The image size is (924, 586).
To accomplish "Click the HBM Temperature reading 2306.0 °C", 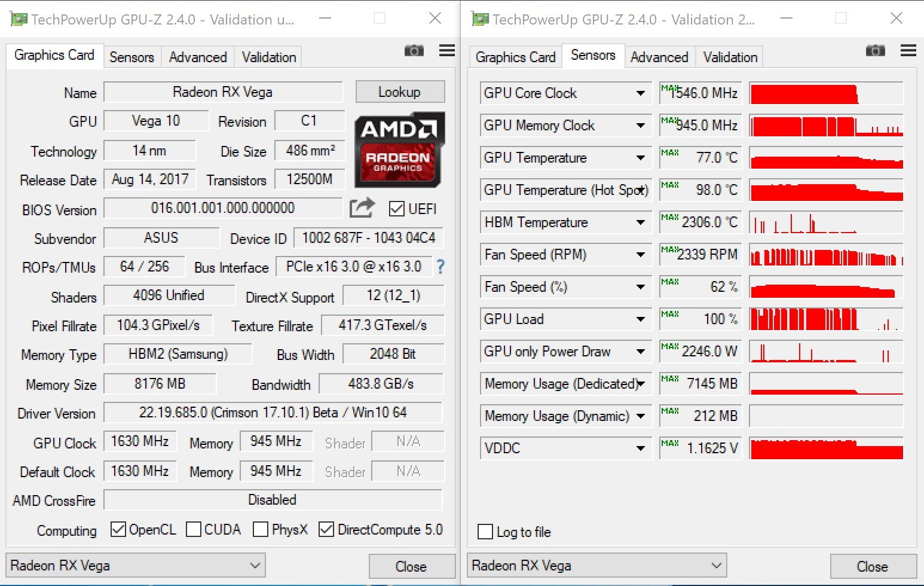I will [700, 222].
